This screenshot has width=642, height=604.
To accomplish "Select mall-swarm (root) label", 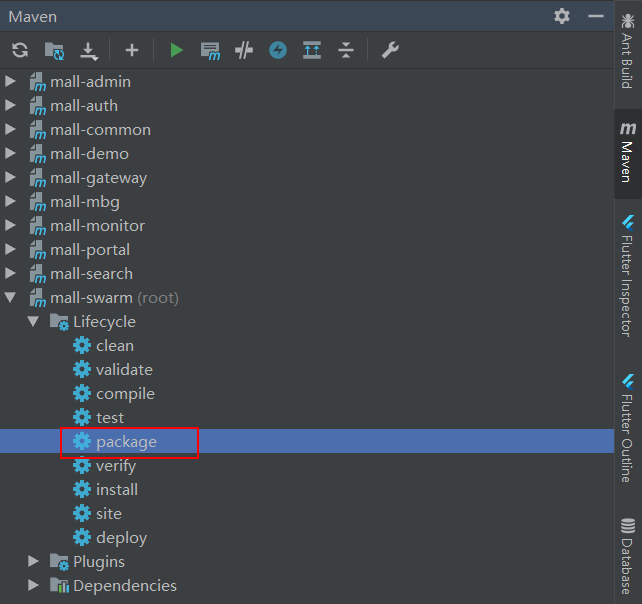I will point(114,298).
